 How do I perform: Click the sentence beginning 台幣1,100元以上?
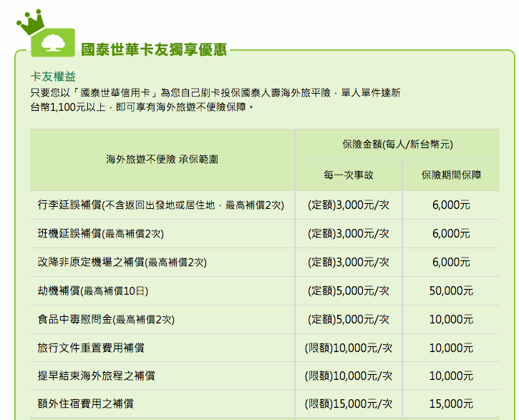tap(142, 107)
